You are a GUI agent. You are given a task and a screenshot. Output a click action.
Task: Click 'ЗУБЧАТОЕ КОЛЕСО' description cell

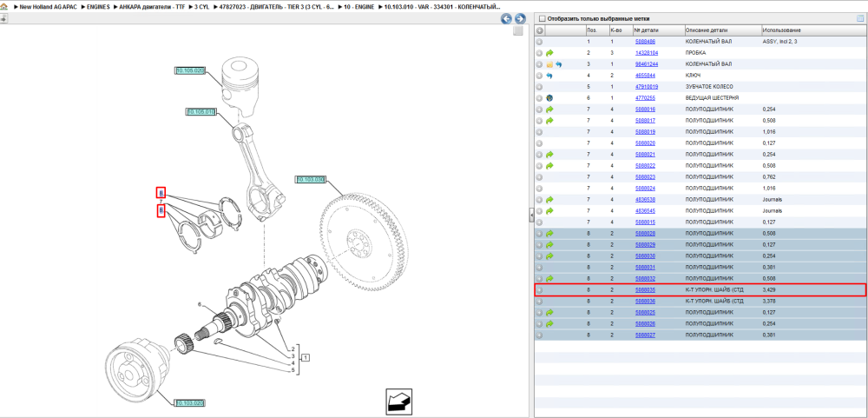coord(709,87)
